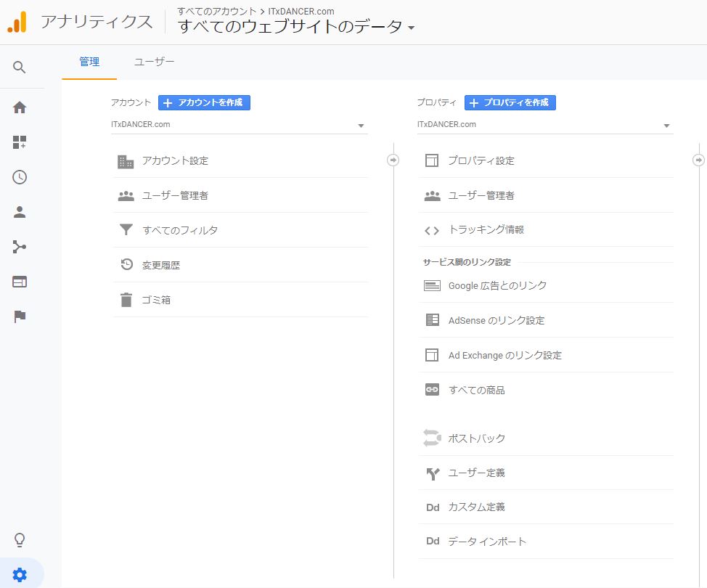Image resolution: width=707 pixels, height=588 pixels.
Task: Click the admin gear icon
Action: click(20, 575)
